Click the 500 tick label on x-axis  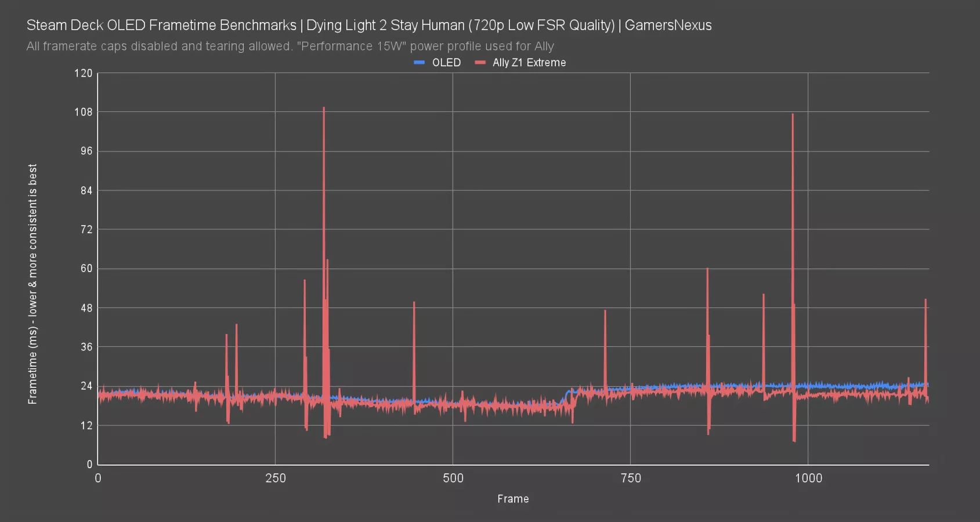pyautogui.click(x=453, y=478)
